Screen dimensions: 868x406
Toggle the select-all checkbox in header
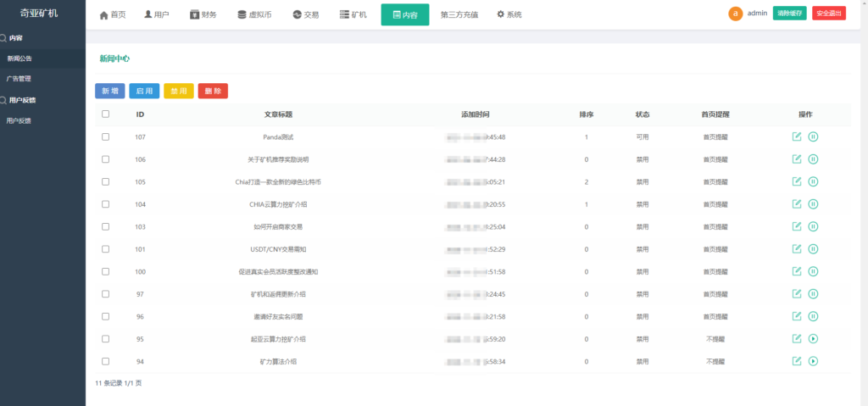[x=105, y=114]
